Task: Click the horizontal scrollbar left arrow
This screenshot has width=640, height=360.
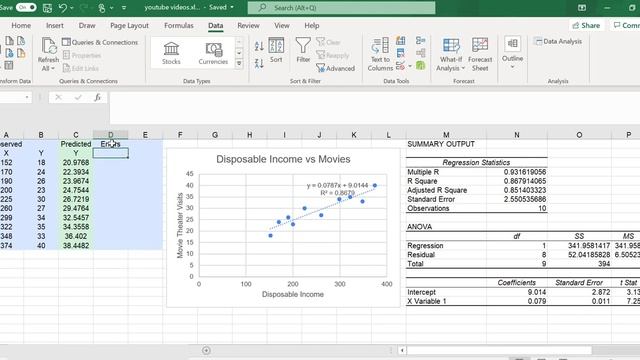Action: (x=402, y=350)
